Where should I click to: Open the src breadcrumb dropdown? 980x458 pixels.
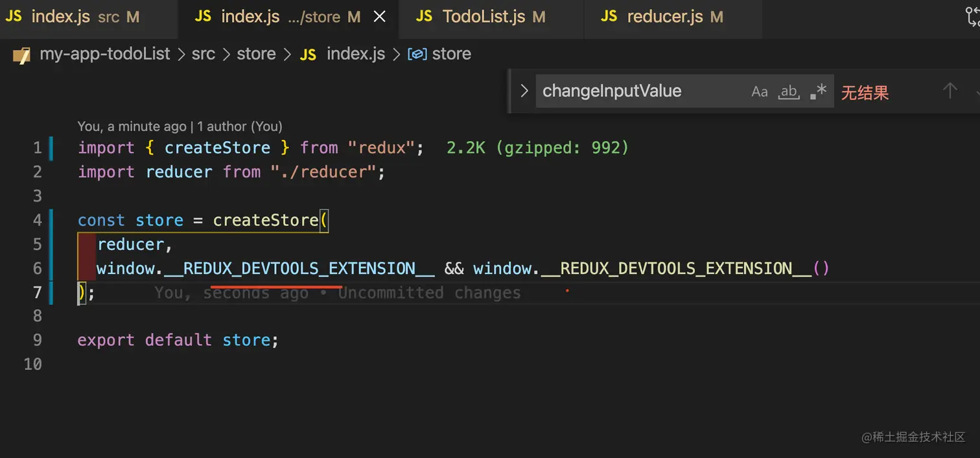[x=203, y=54]
